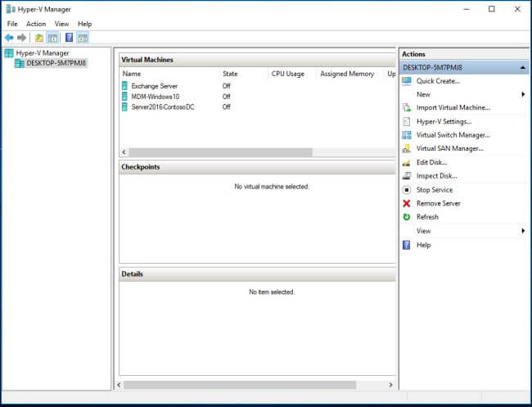This screenshot has width=532, height=407.
Task: Sort by the Name column header
Action: (132, 74)
